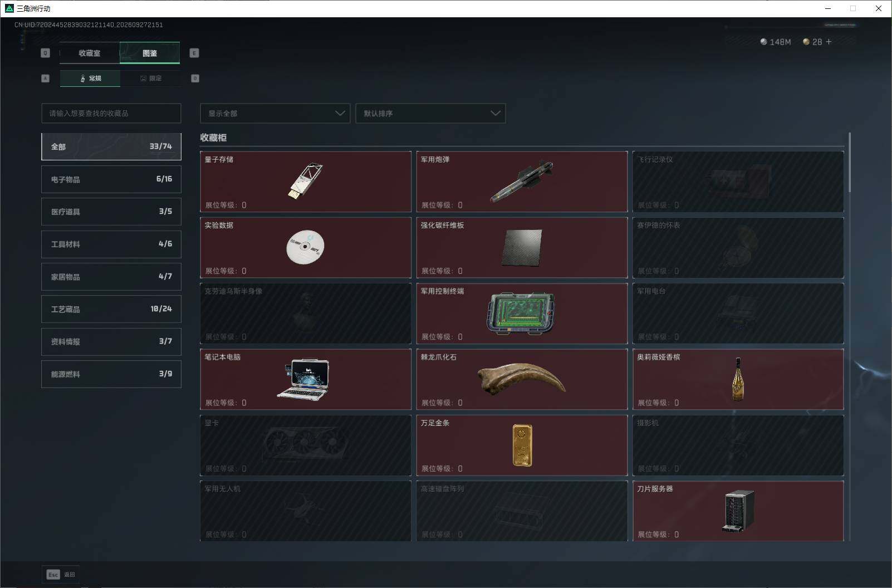Click the collection list vertical scrollbar
This screenshot has width=892, height=588.
(850, 163)
